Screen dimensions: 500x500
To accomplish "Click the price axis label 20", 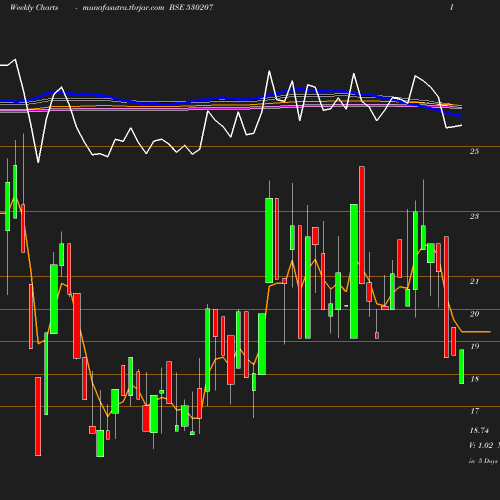I will pyautogui.click(x=474, y=314).
